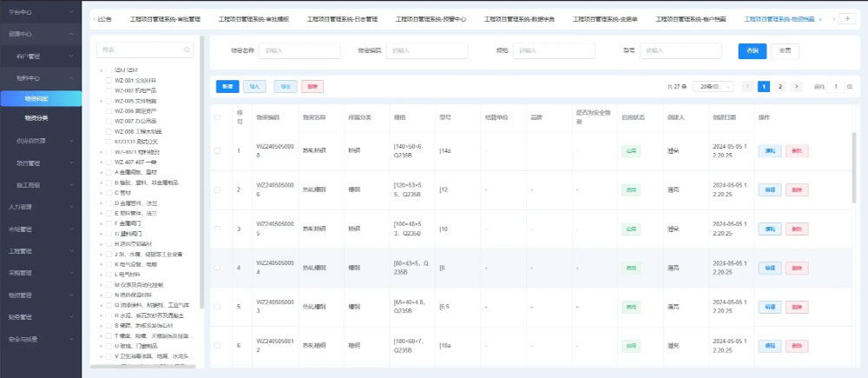Expand the 平台中心 sidebar menu

[x=41, y=14]
